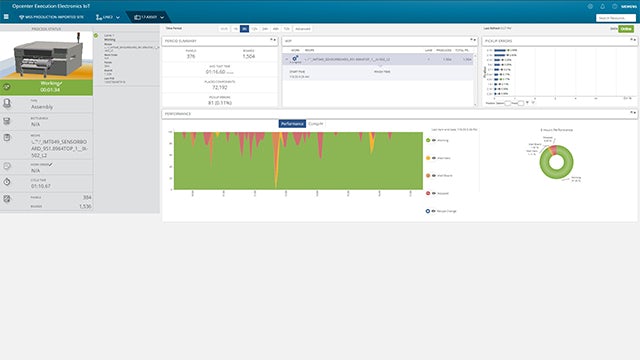Toggle the Online mode switch
Screen dimensions: 640x360
[x=626, y=29]
